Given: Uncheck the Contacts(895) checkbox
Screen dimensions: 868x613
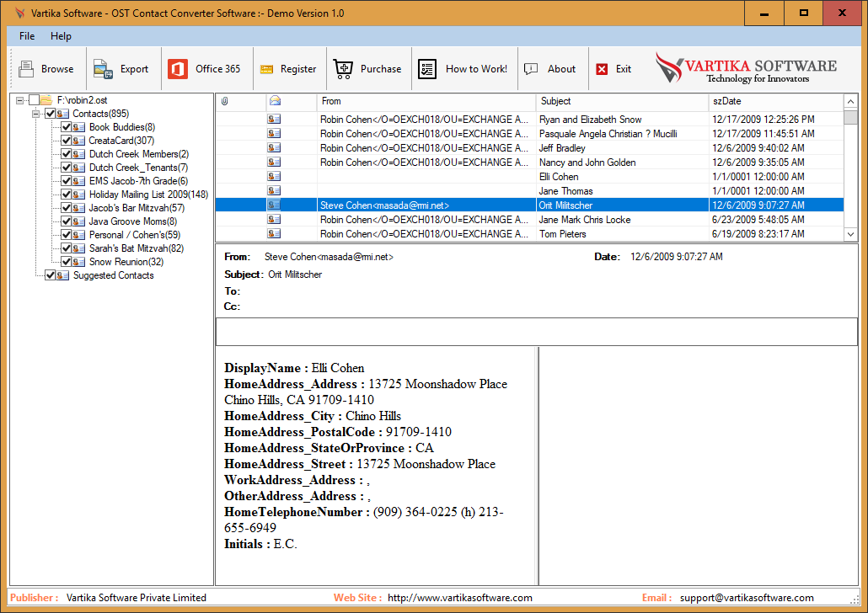Looking at the screenshot, I should [x=50, y=114].
